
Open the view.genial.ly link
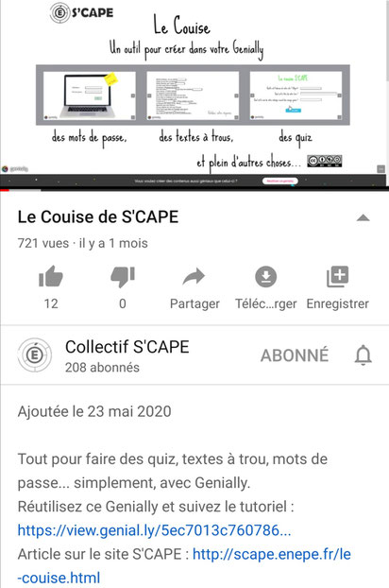tap(154, 530)
